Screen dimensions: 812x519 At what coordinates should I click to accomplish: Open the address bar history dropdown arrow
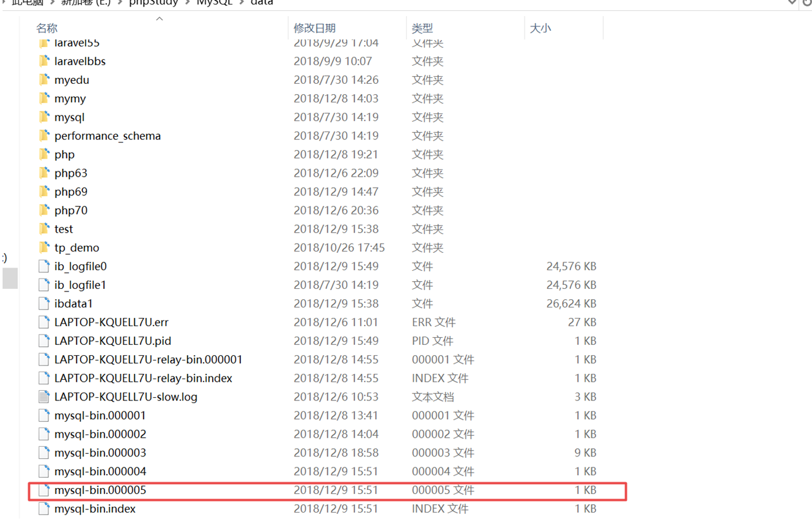pyautogui.click(x=792, y=3)
